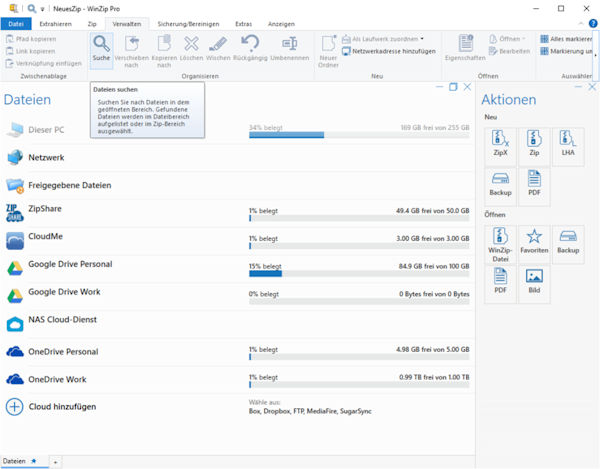
Task: Switch to the Zip ribbon tab
Action: pos(92,24)
